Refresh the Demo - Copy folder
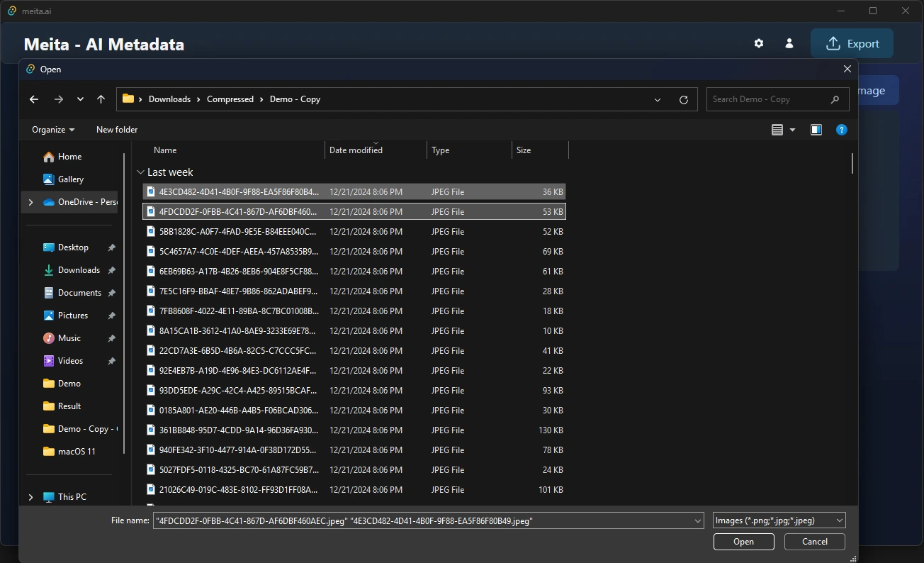The image size is (924, 563). tap(684, 100)
